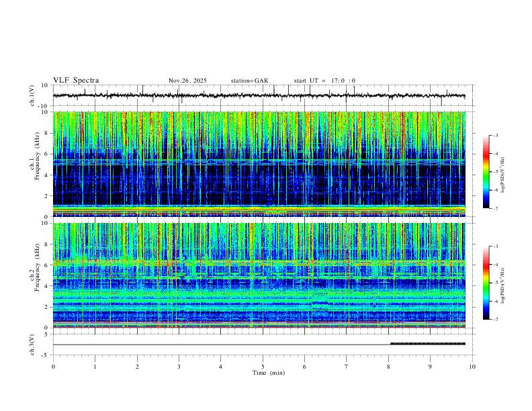Click the time axis tick label '0'

pyautogui.click(x=53, y=367)
